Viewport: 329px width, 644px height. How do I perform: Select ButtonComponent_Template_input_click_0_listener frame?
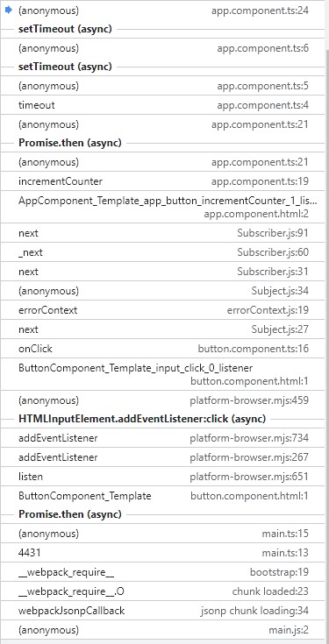pos(162,374)
